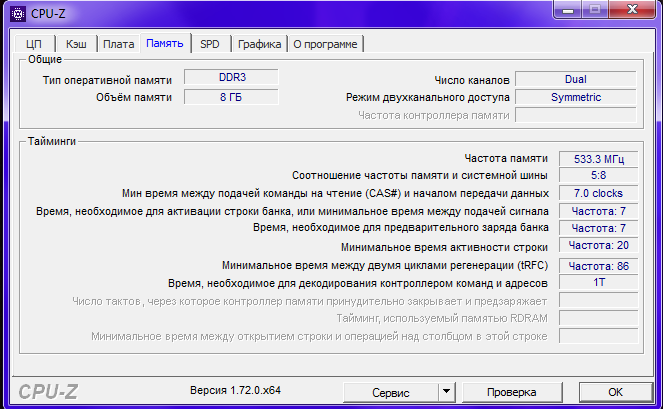The image size is (663, 409).
Task: Click the empty RDRAM timing field
Action: click(598, 318)
